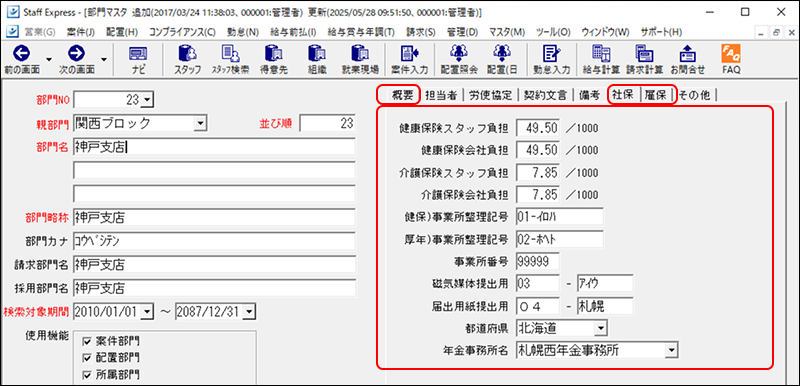Switch to the 担当者 tab
The height and width of the screenshot is (386, 800).
[x=441, y=95]
